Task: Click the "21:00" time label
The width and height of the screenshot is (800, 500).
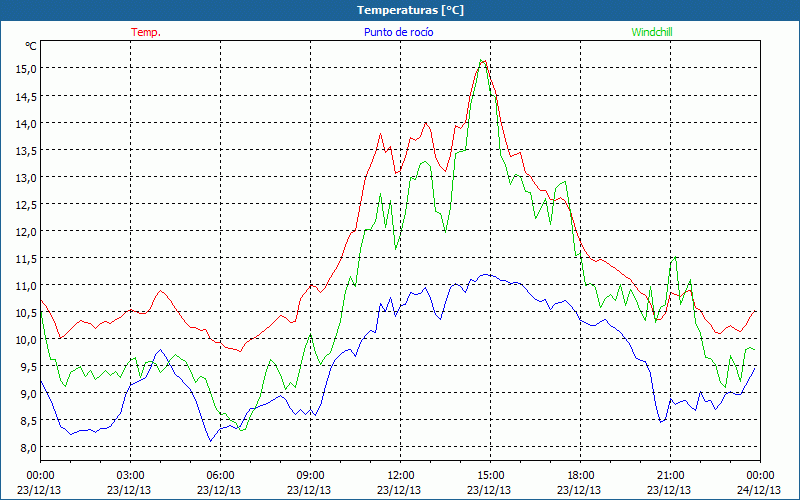Action: (x=670, y=476)
